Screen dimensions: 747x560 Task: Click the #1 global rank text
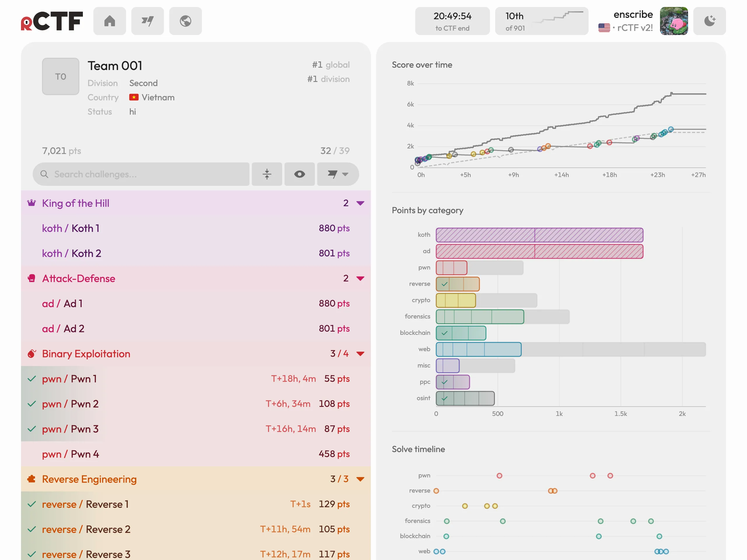coord(331,65)
